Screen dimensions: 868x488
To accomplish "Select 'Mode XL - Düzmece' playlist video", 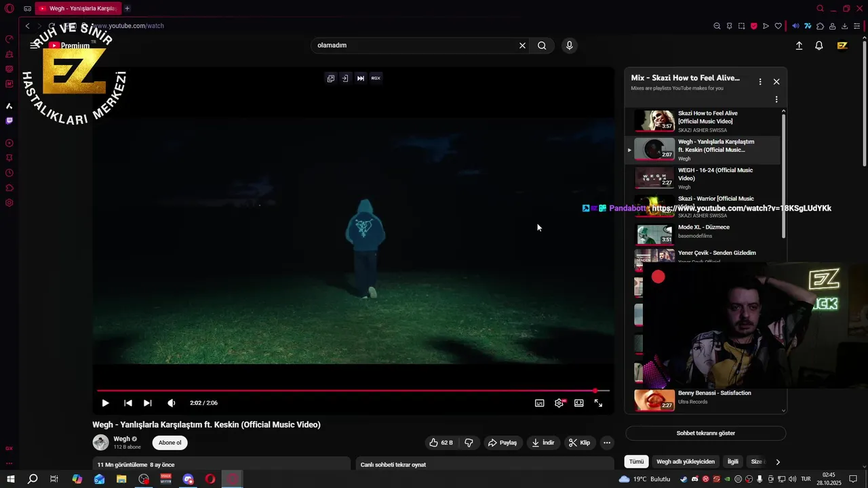I will click(x=703, y=235).
